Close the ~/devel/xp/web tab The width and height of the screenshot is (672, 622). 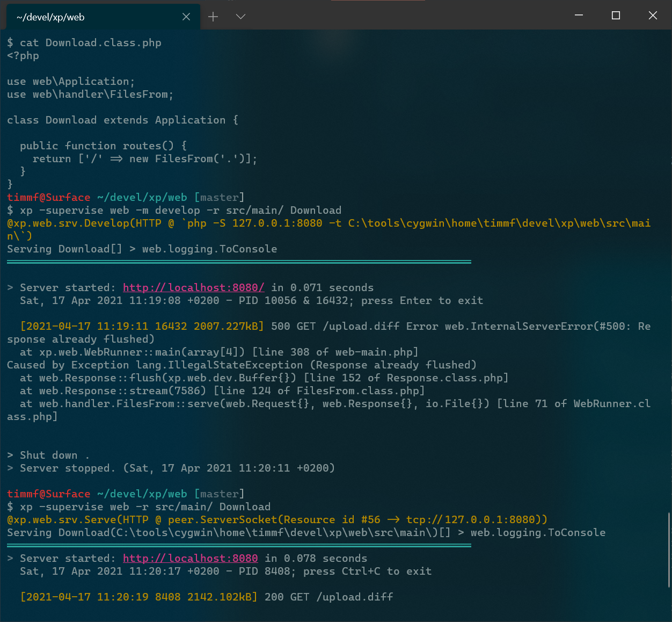pyautogui.click(x=186, y=17)
